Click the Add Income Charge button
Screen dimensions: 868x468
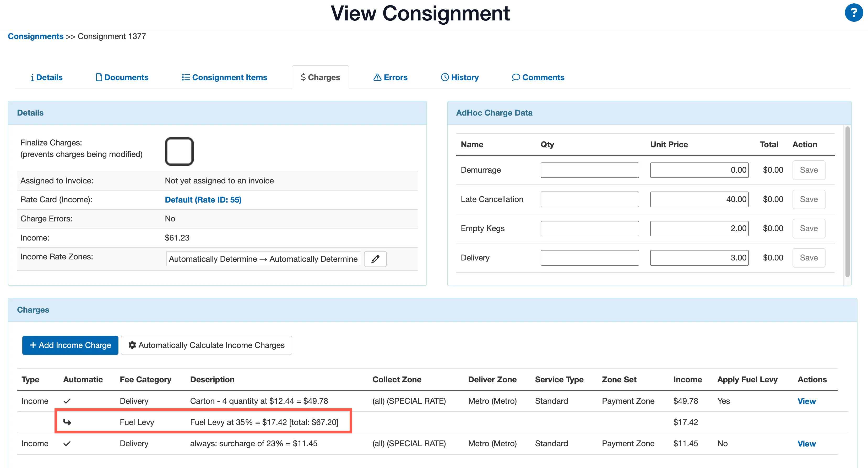(x=70, y=345)
